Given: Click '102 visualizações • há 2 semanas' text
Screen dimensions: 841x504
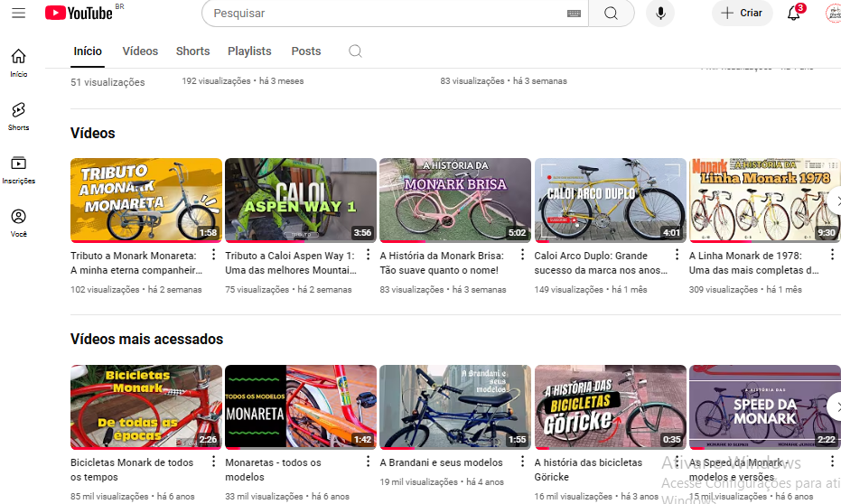Looking at the screenshot, I should (x=136, y=290).
